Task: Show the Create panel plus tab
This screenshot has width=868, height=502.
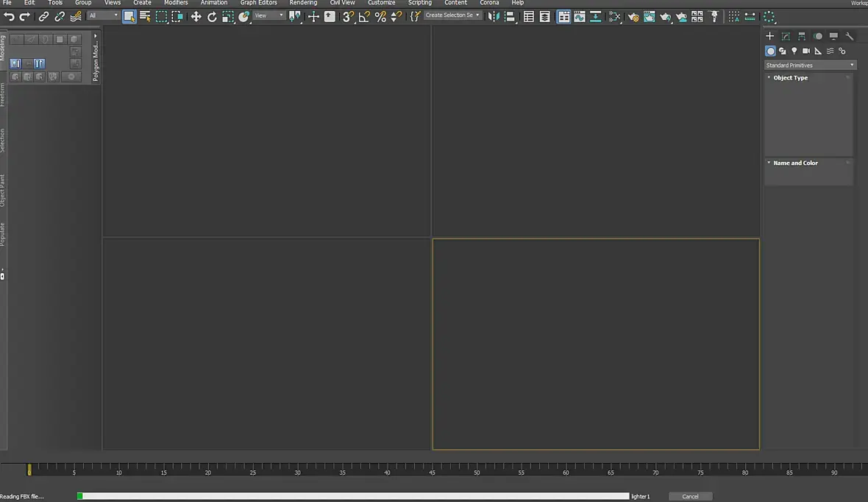Action: (769, 36)
